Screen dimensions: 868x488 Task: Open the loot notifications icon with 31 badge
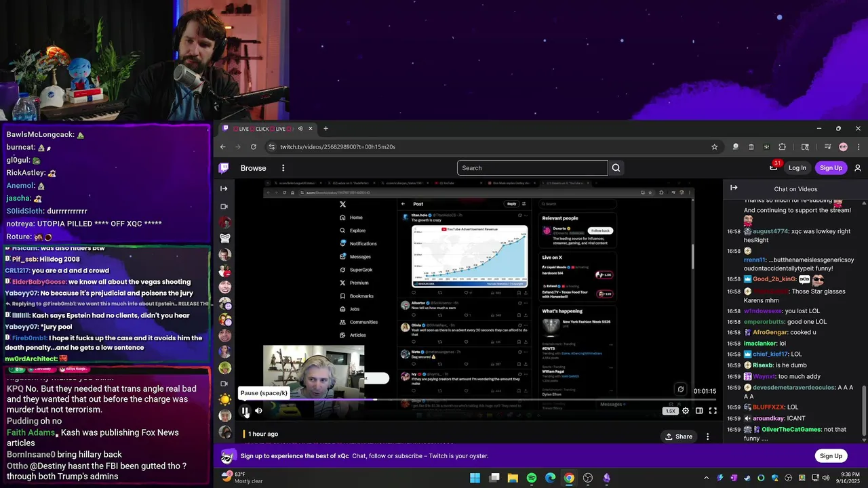(774, 167)
